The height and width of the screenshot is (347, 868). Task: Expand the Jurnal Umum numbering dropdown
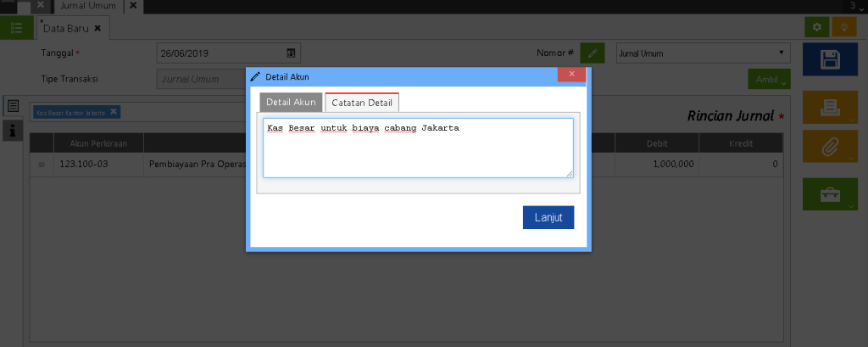[x=703, y=53]
